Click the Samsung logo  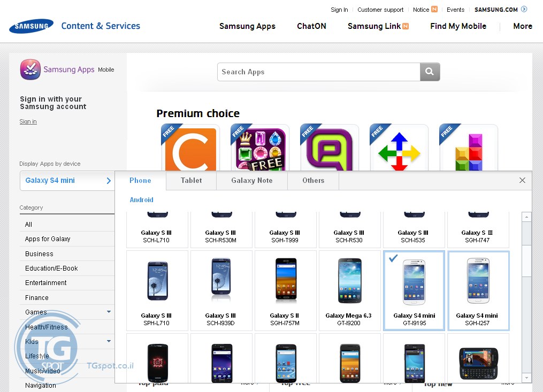[31, 26]
